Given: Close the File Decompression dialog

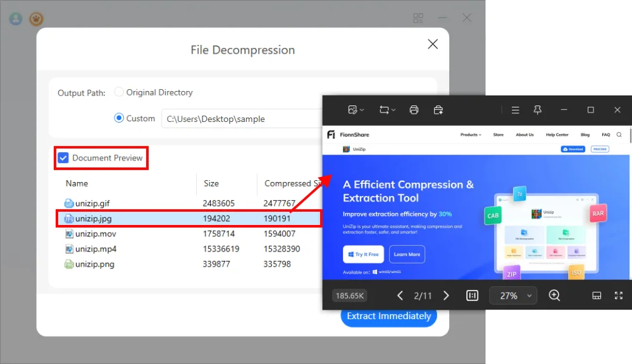Looking at the screenshot, I should point(433,44).
